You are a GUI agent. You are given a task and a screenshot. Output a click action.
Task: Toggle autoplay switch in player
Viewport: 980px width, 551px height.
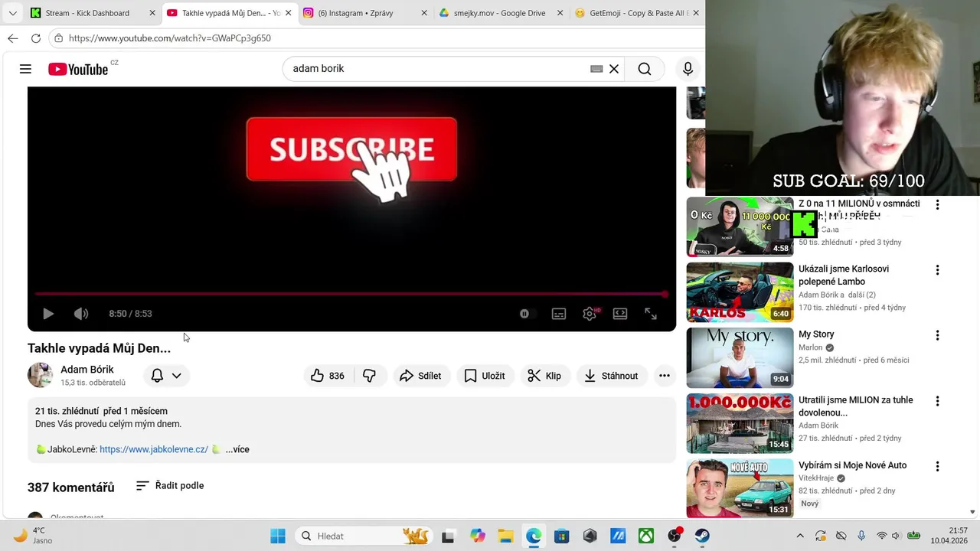coord(524,314)
